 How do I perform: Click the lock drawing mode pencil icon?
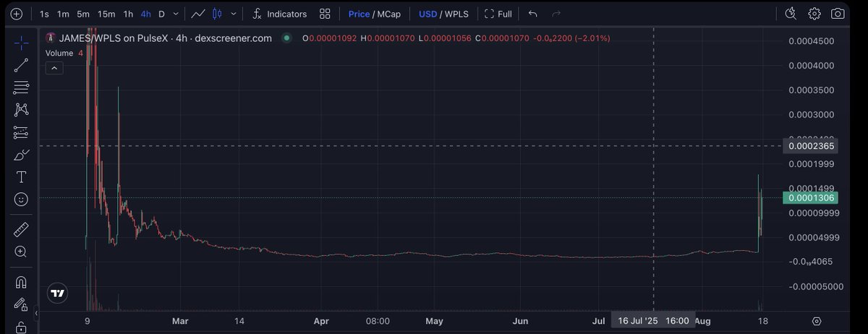[22, 305]
